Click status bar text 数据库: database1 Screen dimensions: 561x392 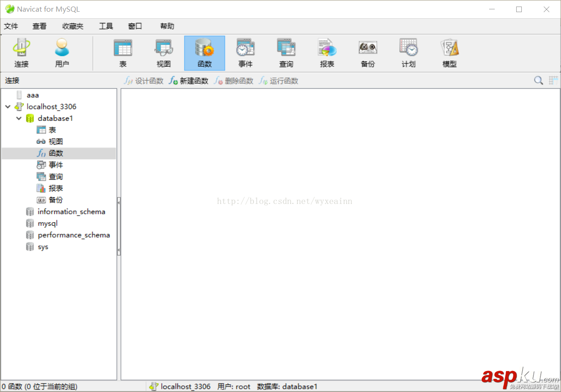pos(287,386)
